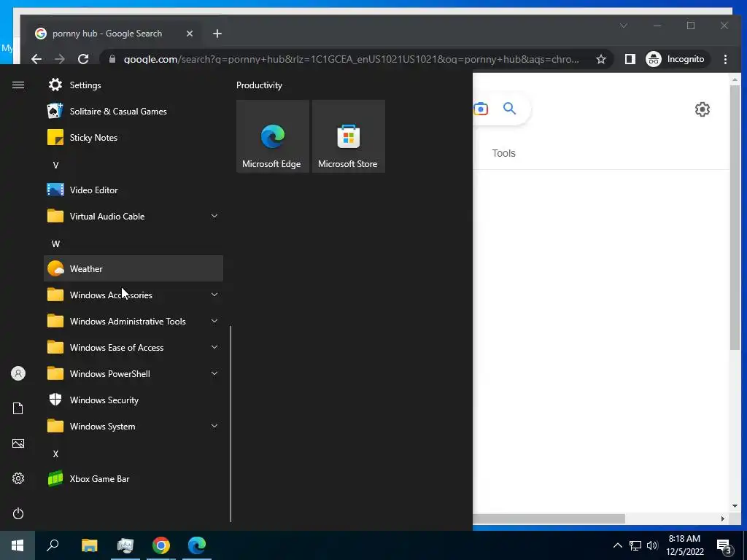Open notification center with 3 alerts
747x560 pixels.
(724, 545)
